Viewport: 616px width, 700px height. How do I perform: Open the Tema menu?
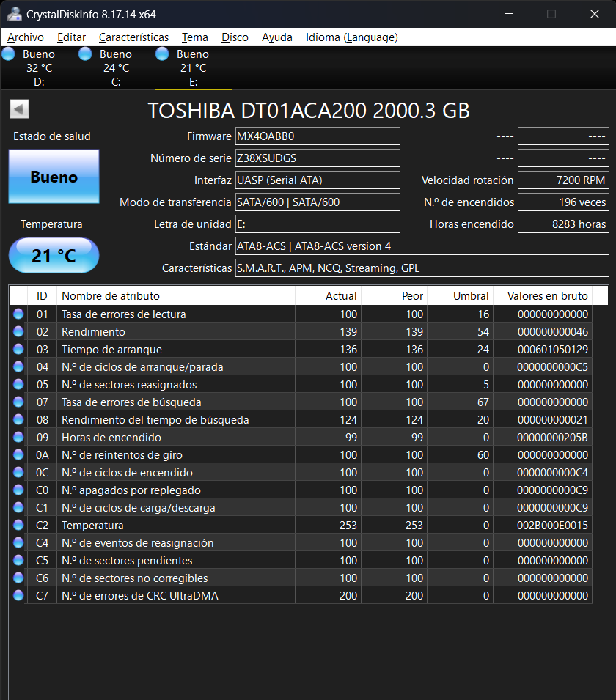tap(194, 37)
